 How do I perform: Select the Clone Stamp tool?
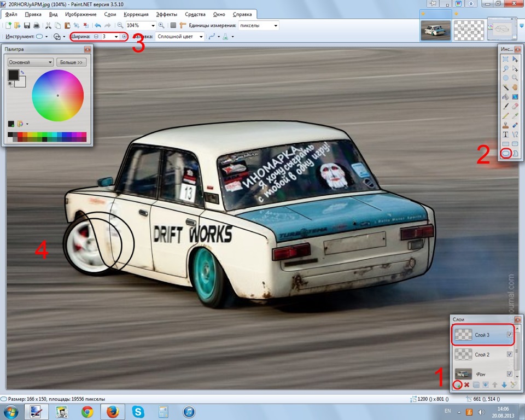tap(505, 125)
